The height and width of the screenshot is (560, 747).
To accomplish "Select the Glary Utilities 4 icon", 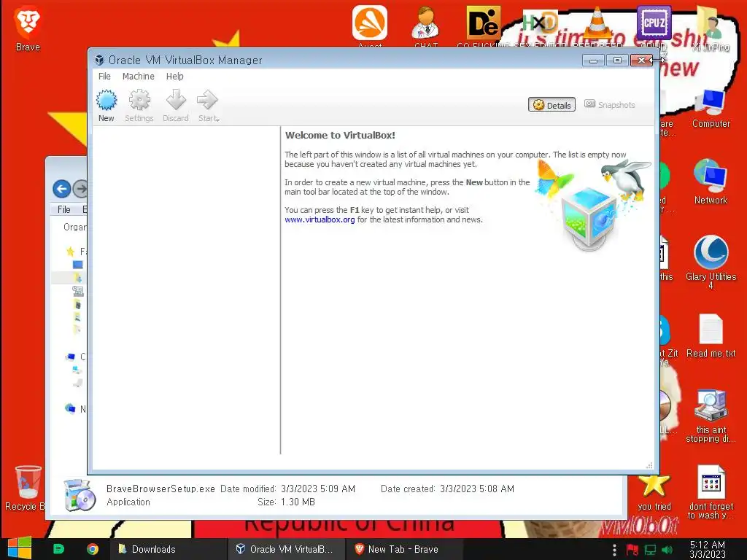I will (x=711, y=262).
